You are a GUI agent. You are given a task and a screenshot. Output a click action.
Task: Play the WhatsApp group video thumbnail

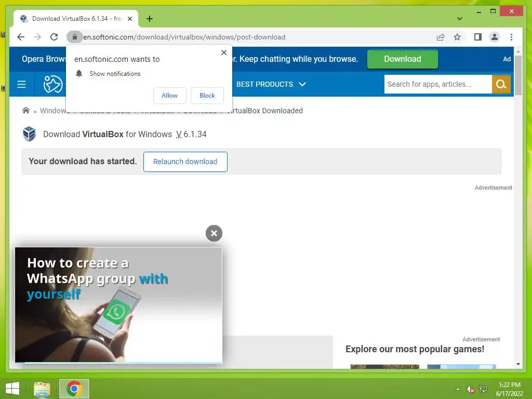[118, 304]
